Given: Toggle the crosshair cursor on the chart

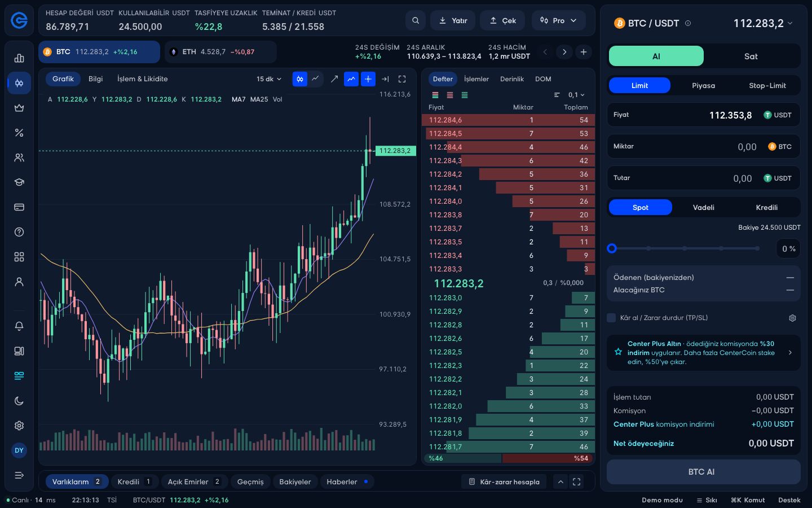Looking at the screenshot, I should (x=368, y=79).
